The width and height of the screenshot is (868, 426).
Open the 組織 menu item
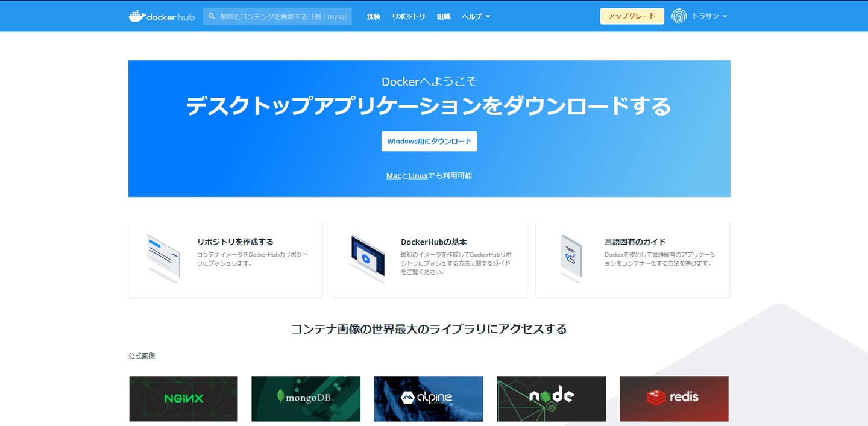(x=444, y=17)
